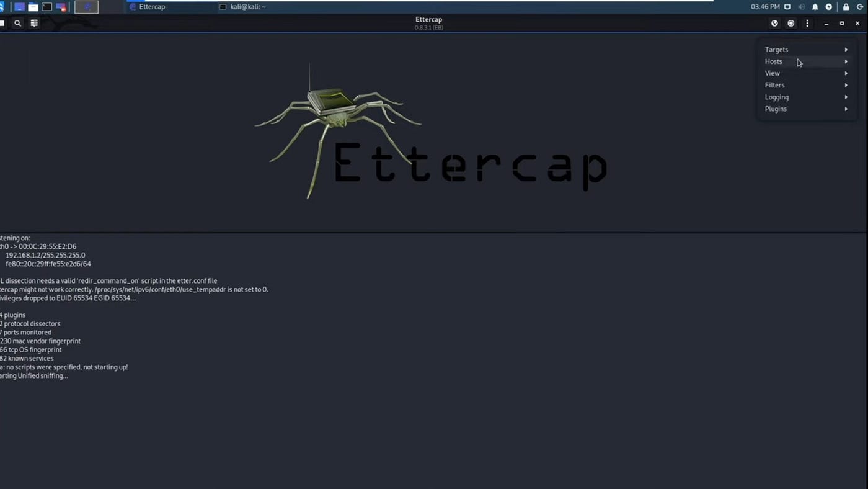
Task: Open the hosts list toolbar icon
Action: (34, 23)
